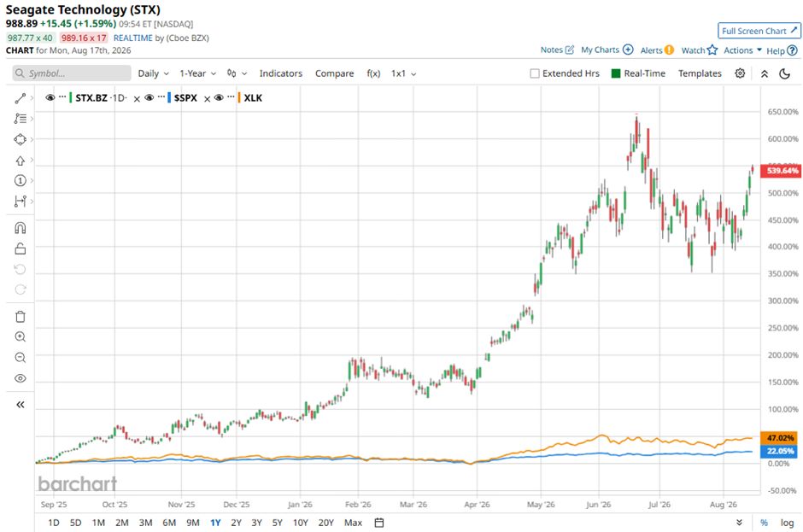Open Alerts link
This screenshot has height=532, width=803.
coord(657,50)
